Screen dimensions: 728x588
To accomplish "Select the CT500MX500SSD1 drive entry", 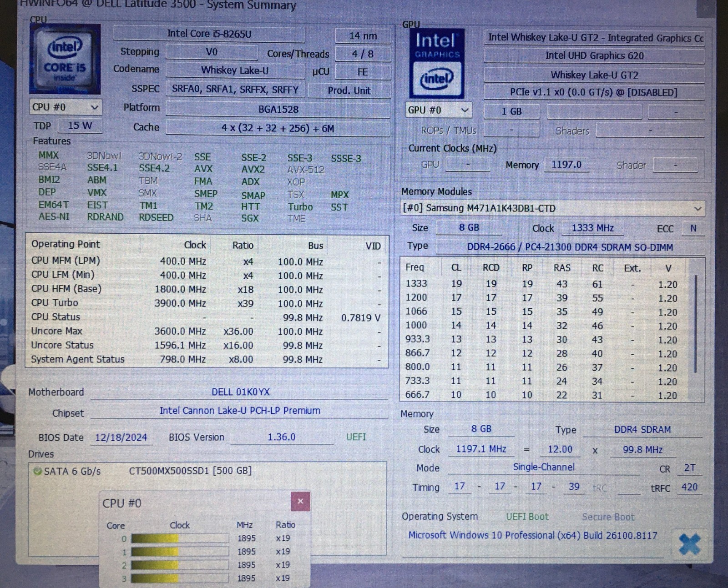I will 190,471.
